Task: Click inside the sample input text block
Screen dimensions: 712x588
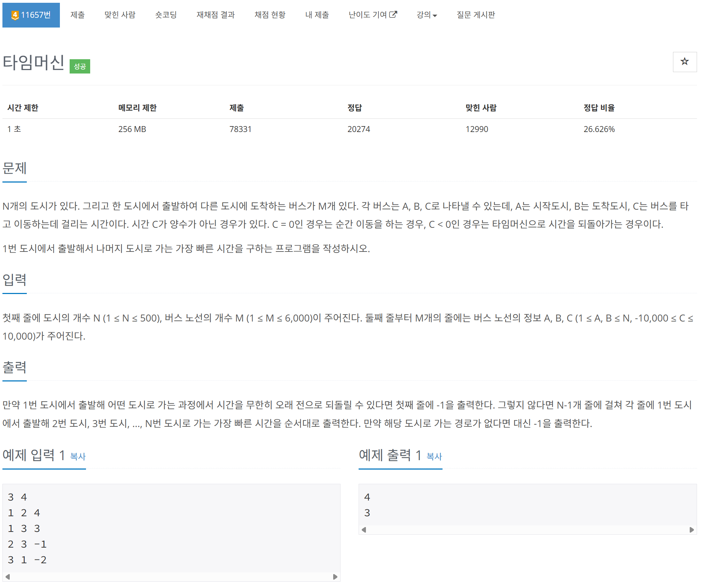Action: point(171,528)
